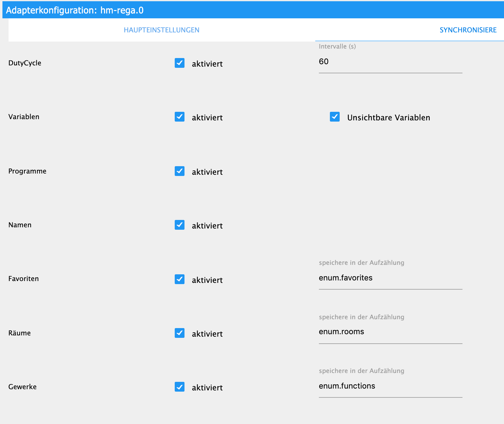Viewport: 504px width, 424px height.
Task: Click the enum.rooms text field
Action: click(390, 332)
